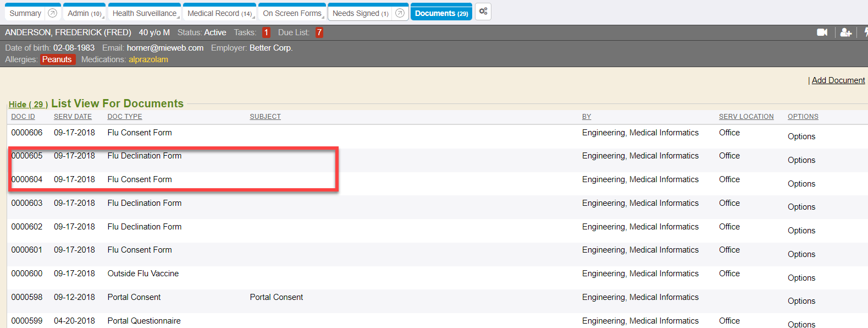Click the Peanuts allergy label
868x328 pixels.
[57, 59]
